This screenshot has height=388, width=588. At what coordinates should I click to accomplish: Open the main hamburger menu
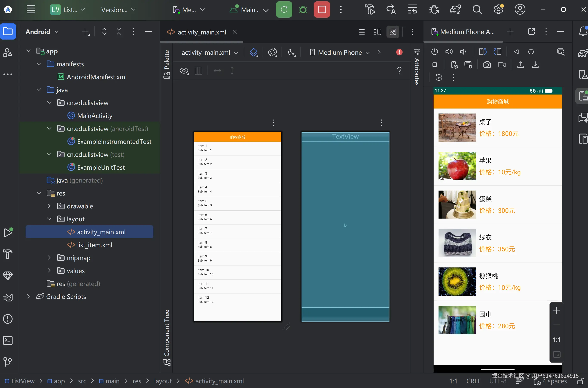[x=31, y=10]
